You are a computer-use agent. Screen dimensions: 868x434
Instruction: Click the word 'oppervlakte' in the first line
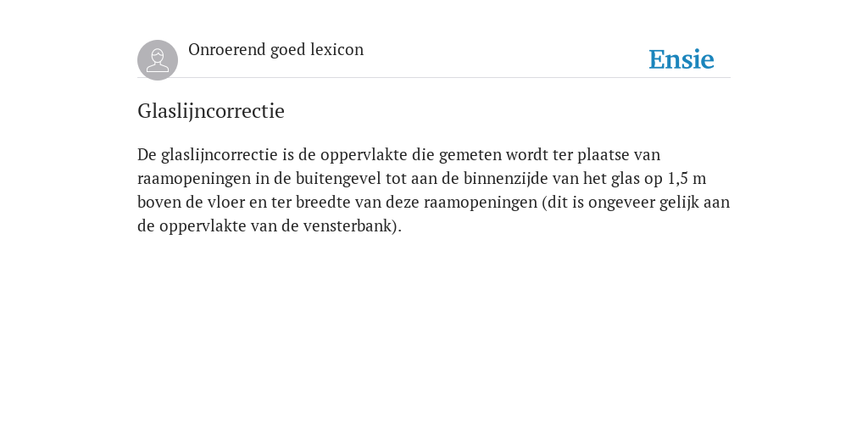point(364,155)
